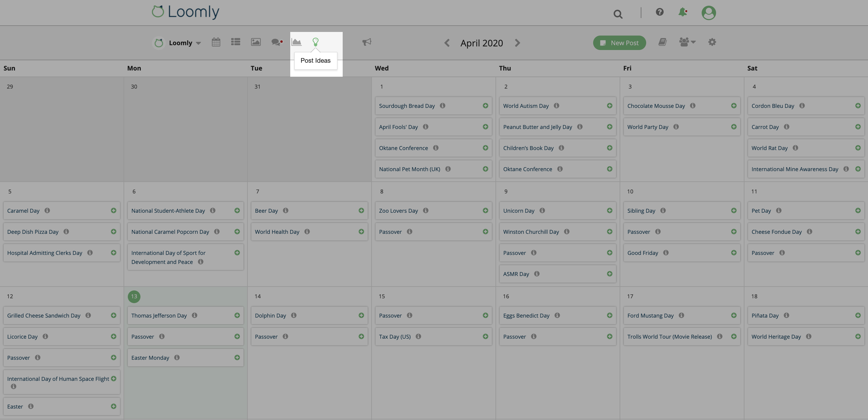Switch to list view icon

coord(235,42)
